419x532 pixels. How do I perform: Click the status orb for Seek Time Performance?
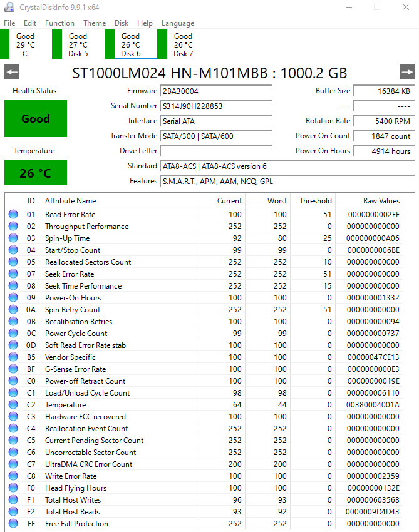(x=13, y=285)
